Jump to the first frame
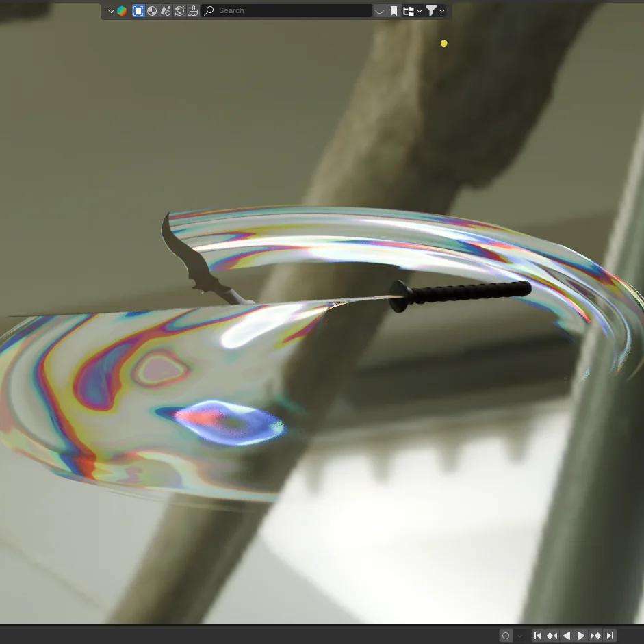The width and height of the screenshot is (644, 644). click(537, 635)
